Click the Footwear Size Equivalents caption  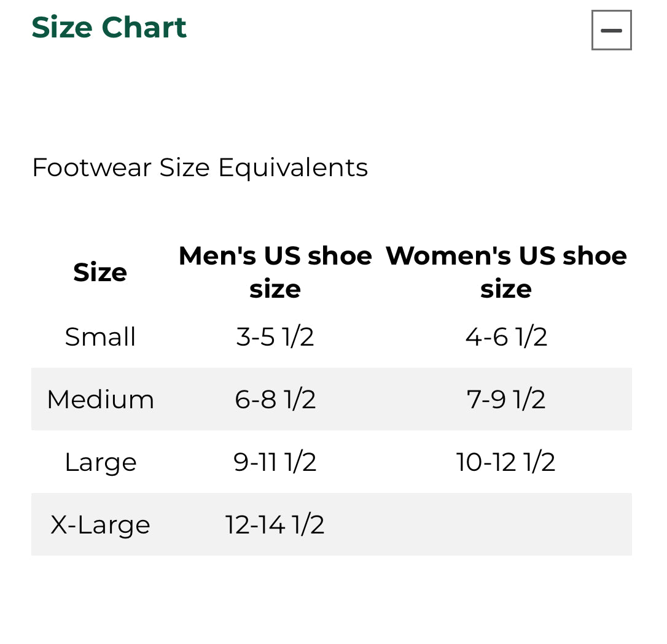coord(200,168)
